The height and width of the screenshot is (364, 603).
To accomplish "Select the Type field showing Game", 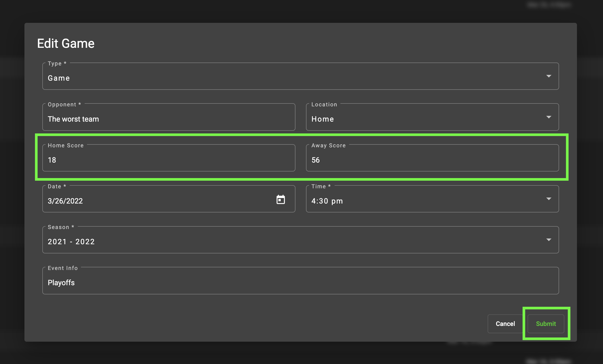I will [289, 78].
